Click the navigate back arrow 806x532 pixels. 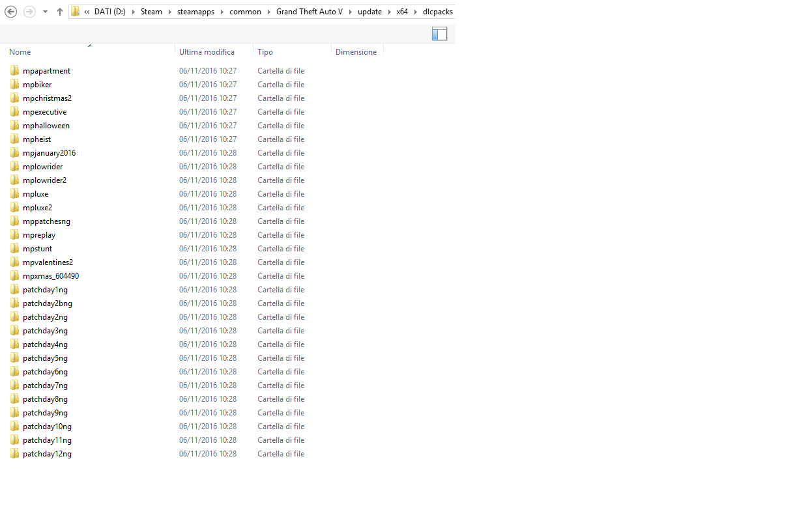coord(10,11)
